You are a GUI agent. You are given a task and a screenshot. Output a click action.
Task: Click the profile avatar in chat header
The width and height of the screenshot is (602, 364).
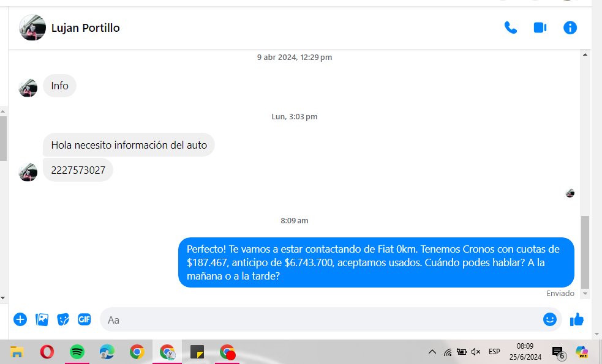click(x=32, y=28)
